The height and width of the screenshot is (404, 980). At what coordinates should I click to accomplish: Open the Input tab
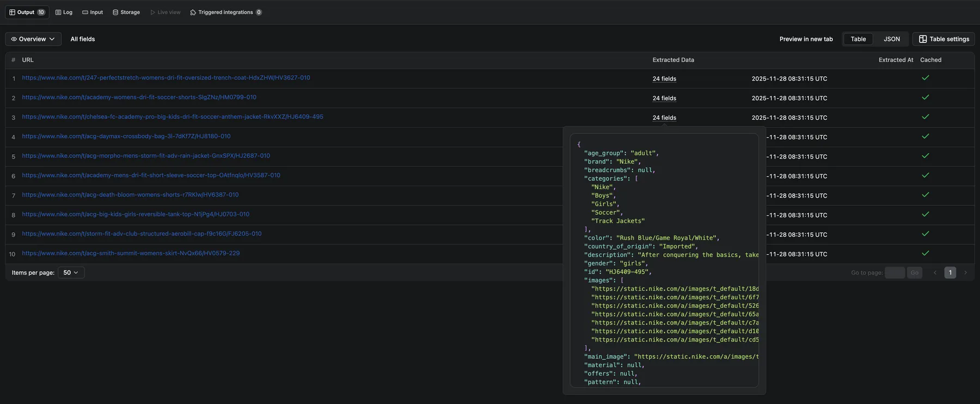[93, 12]
